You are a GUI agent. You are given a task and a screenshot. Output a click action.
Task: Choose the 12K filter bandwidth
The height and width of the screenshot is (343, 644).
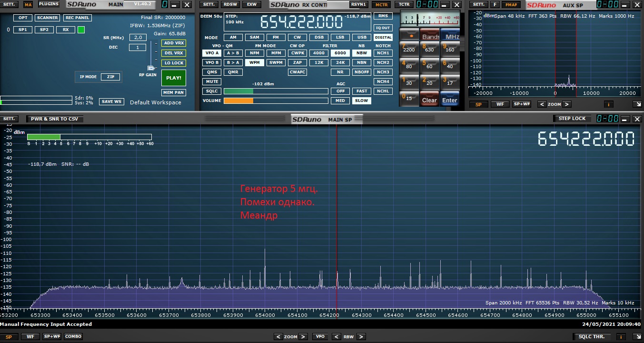[319, 62]
